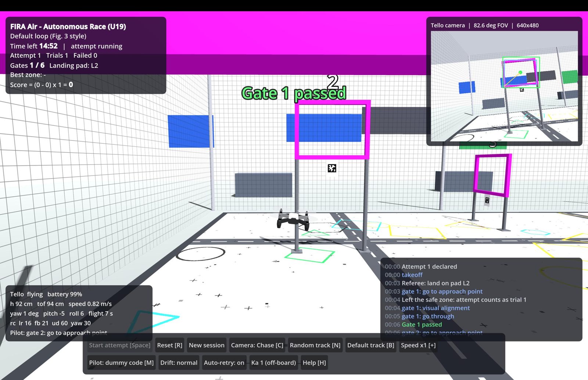Click the 'rc lr 16 fb 21' control line
This screenshot has height=380, width=588.
coord(50,323)
